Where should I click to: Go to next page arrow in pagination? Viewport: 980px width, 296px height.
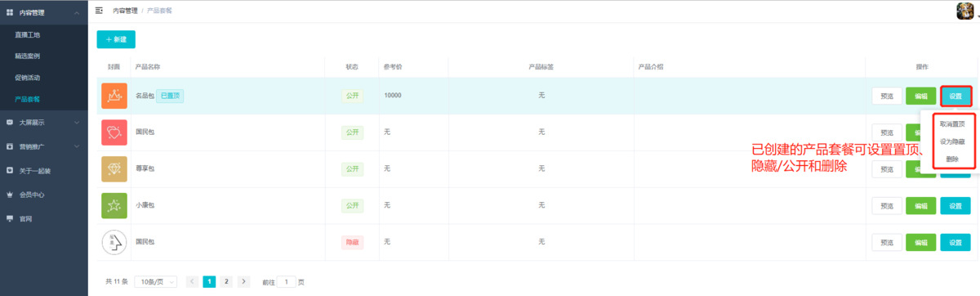(243, 281)
